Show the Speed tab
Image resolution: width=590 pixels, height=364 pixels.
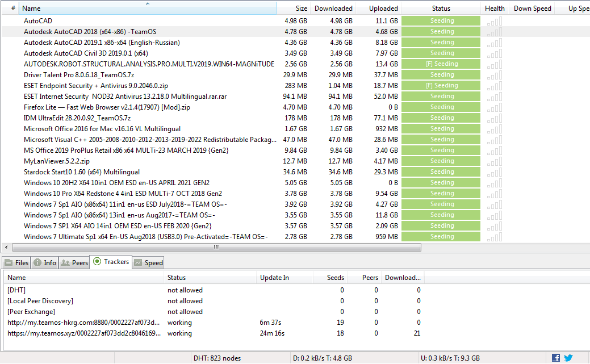click(x=148, y=263)
